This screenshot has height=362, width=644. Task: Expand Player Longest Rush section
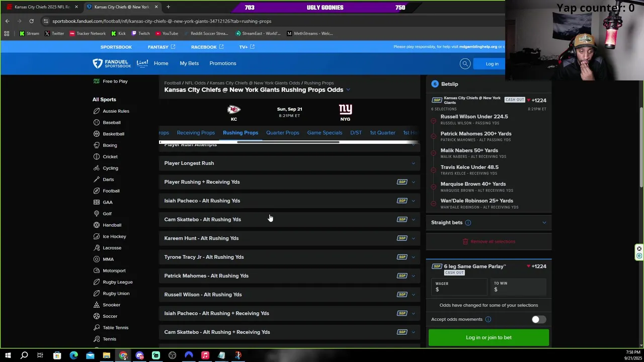click(x=289, y=163)
